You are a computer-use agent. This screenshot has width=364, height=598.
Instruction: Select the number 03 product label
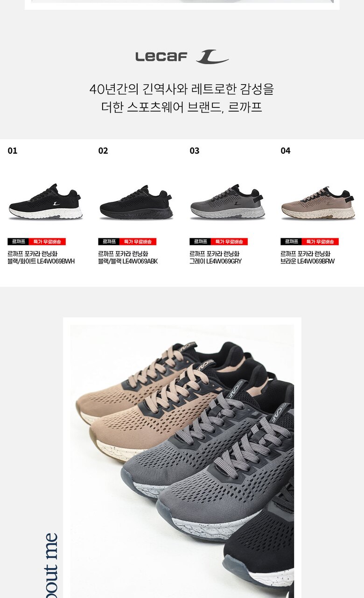(x=195, y=150)
